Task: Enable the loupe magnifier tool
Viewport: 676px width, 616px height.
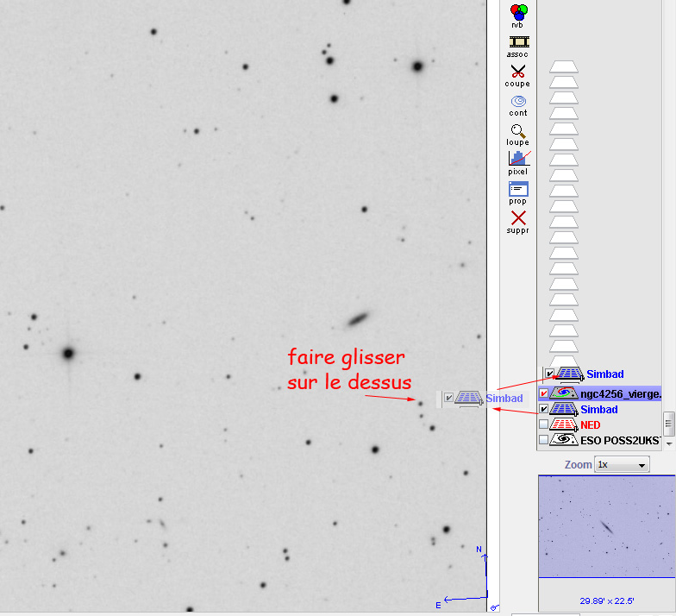Action: coord(517,135)
